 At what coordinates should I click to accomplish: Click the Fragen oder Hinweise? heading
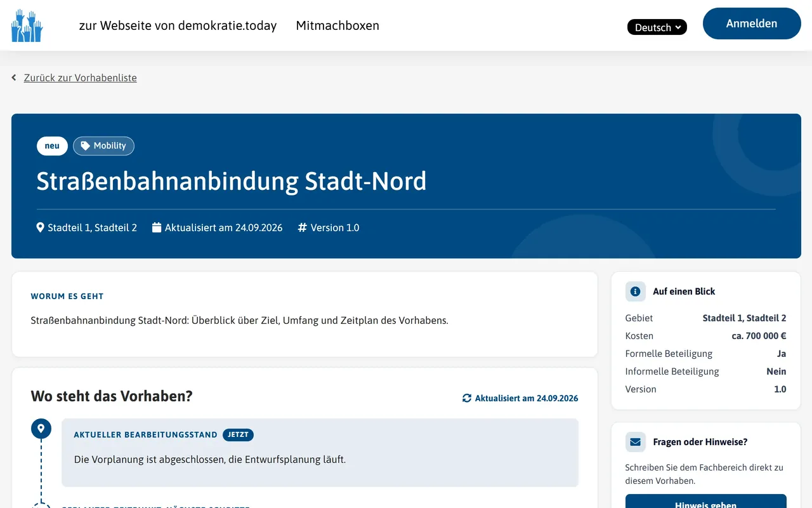point(700,442)
